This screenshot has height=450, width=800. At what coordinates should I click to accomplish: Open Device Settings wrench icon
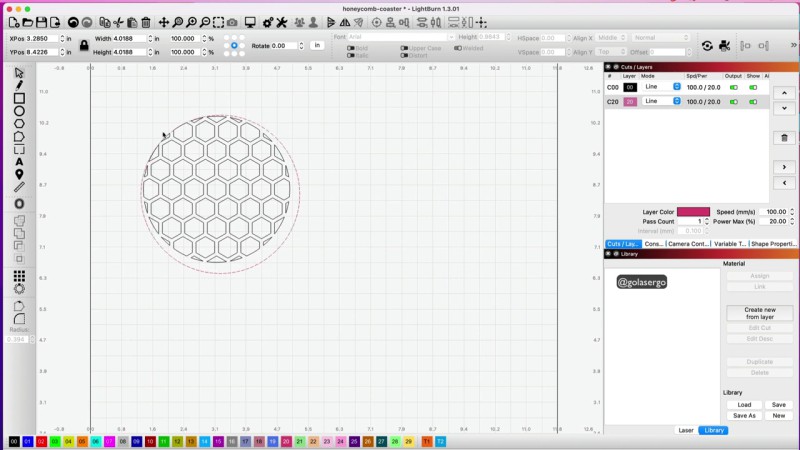click(x=283, y=22)
